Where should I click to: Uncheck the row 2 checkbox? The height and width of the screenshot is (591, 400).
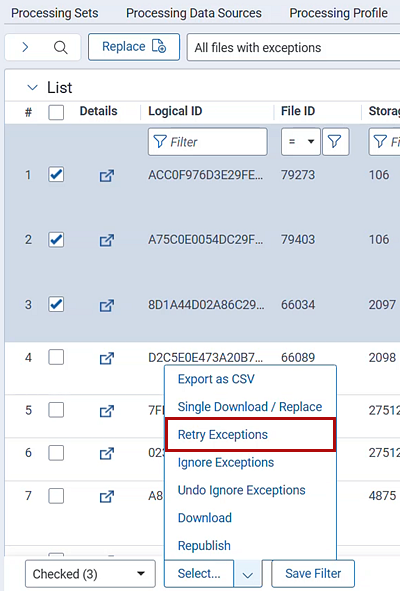pos(56,239)
